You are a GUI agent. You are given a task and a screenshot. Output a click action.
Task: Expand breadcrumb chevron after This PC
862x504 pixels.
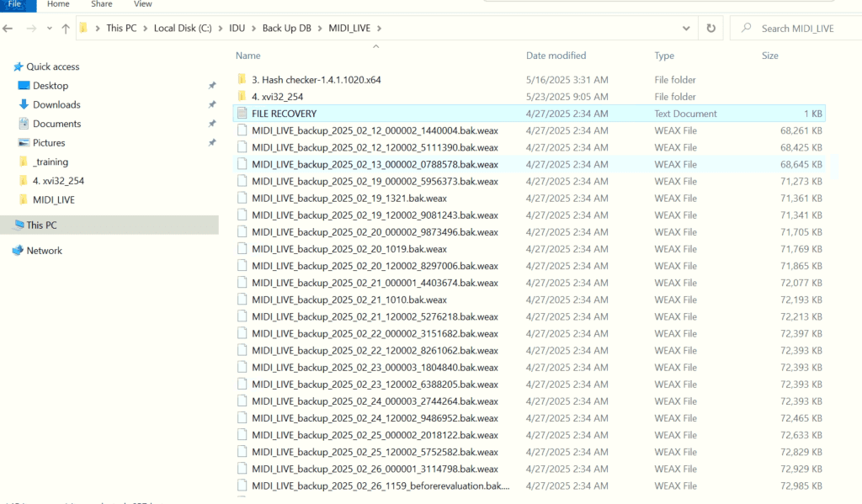(x=146, y=28)
